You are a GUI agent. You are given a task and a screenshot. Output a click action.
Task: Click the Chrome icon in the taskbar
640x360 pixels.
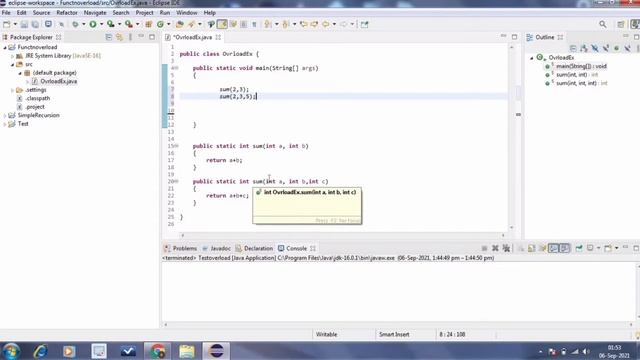[158, 351]
